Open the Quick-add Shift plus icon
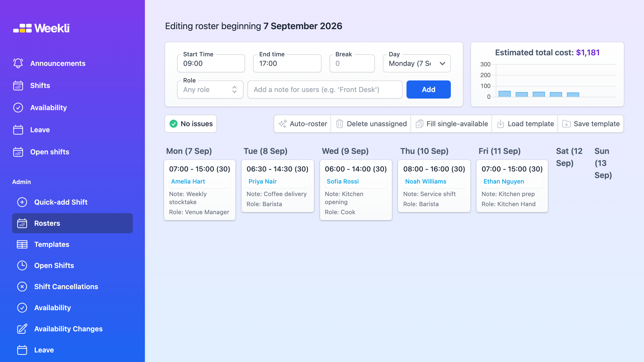 (22, 202)
